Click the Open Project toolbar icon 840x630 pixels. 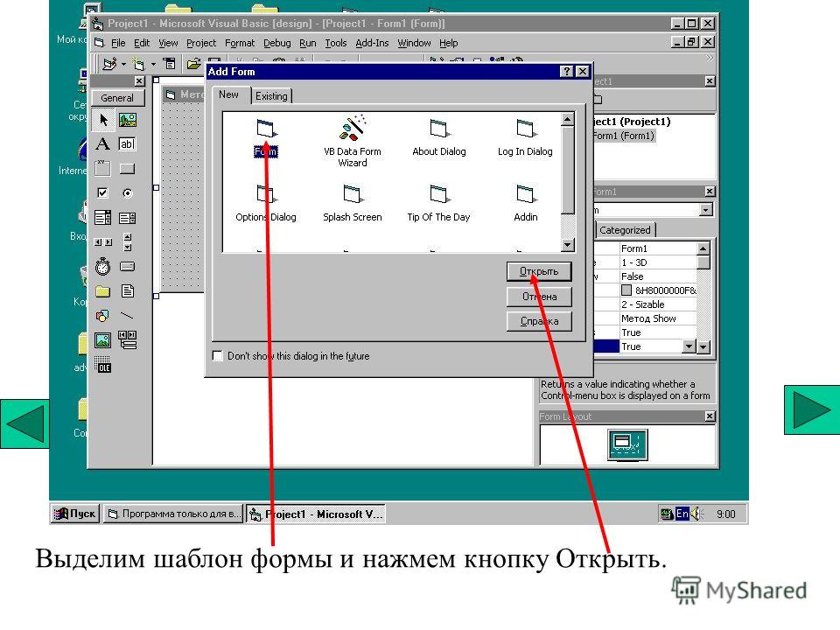coord(193,64)
